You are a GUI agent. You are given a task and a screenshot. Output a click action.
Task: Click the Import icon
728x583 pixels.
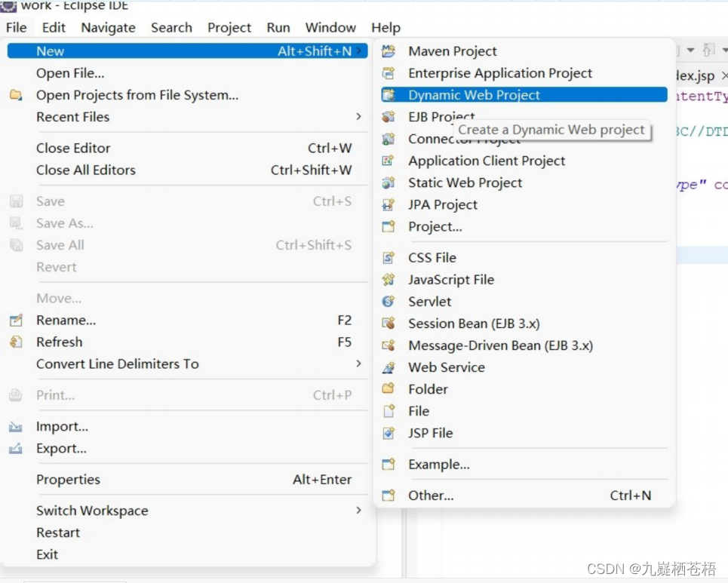pos(16,427)
